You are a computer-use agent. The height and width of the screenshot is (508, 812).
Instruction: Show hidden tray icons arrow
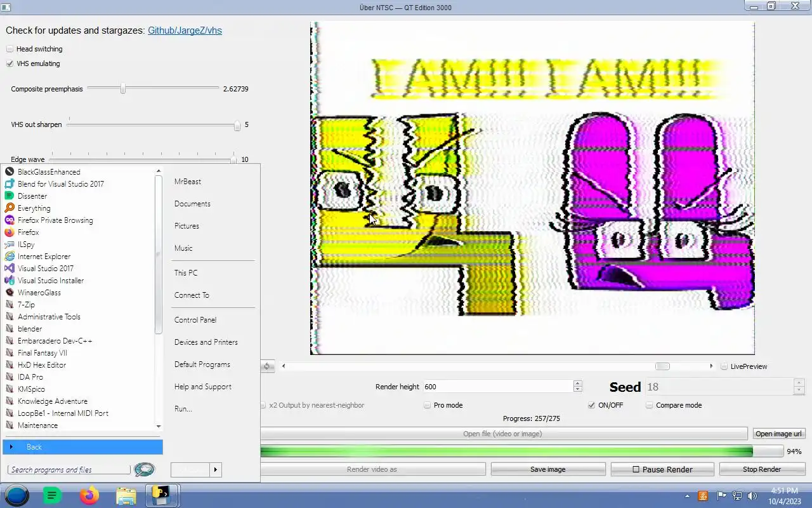pos(687,496)
